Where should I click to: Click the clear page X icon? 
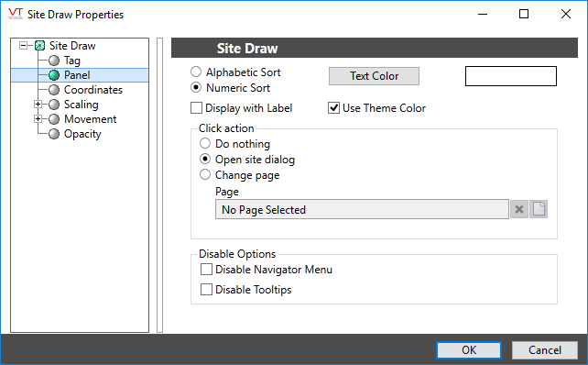519,209
